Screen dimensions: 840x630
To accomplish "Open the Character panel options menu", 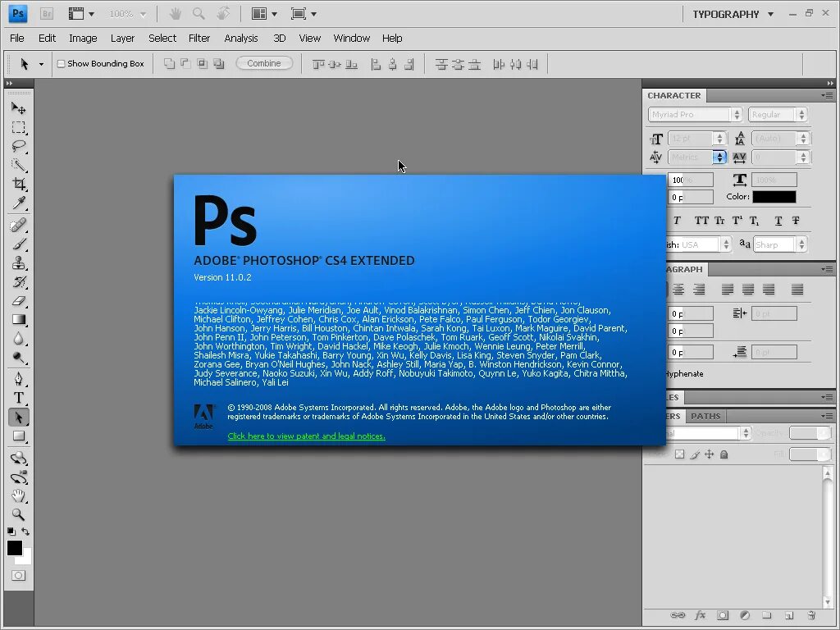I will coord(827,95).
